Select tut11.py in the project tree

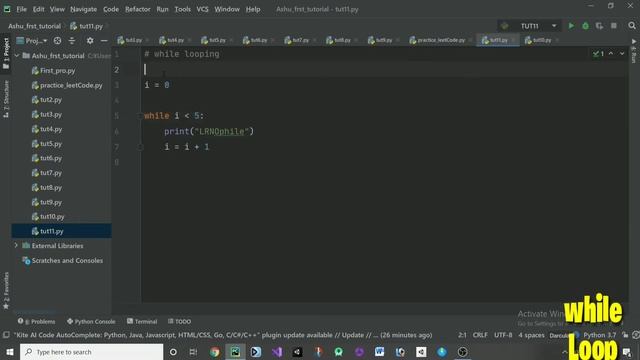(51, 231)
